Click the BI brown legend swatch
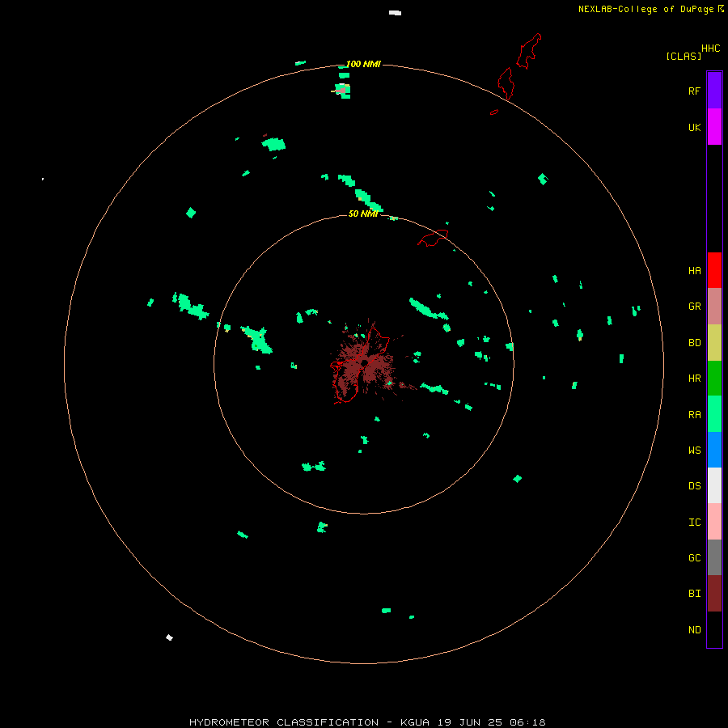This screenshot has height=728, width=728. click(x=714, y=594)
